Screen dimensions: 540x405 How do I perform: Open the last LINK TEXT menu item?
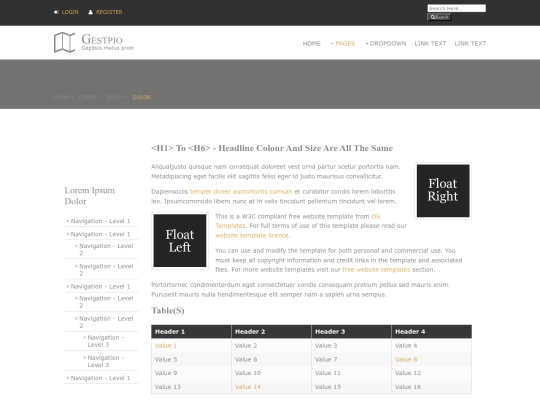(x=470, y=43)
